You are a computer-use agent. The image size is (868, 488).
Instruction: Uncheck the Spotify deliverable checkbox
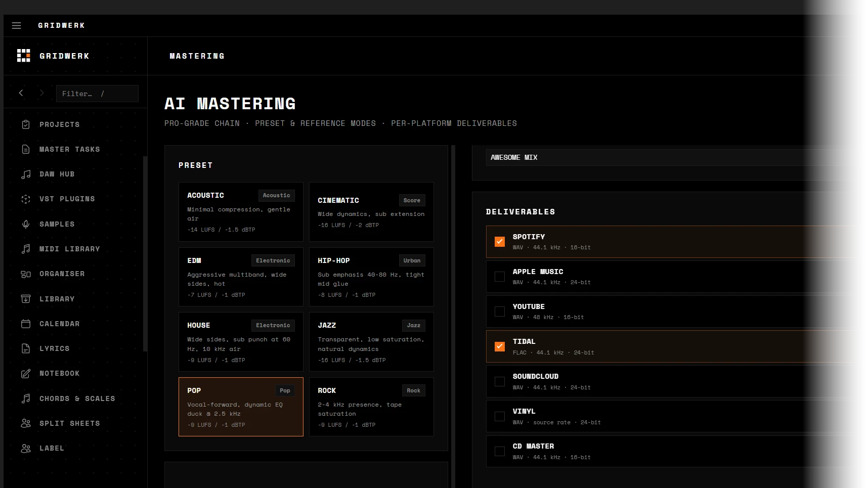pos(500,242)
